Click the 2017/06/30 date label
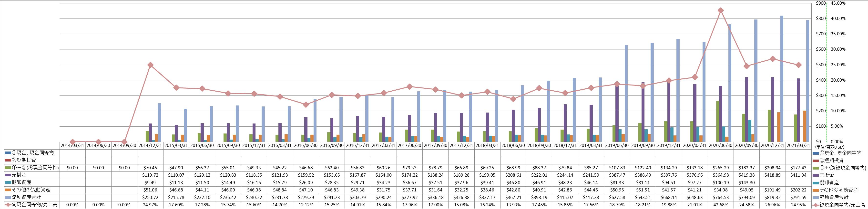The image size is (868, 209). (409, 145)
